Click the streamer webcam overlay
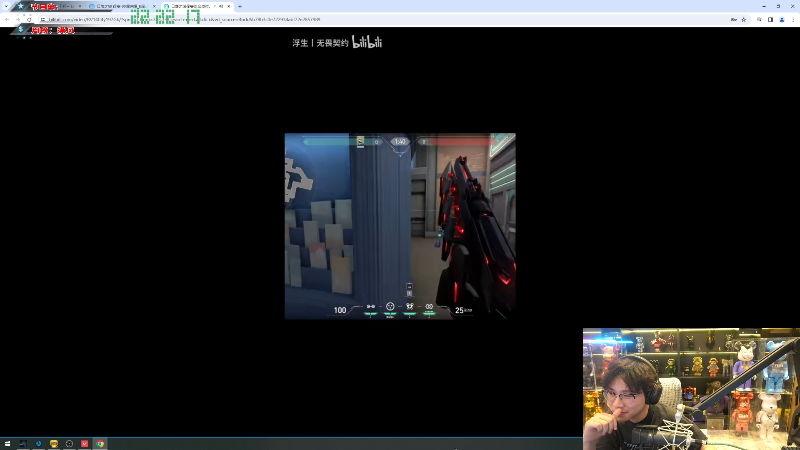800x450 pixels. (x=691, y=389)
